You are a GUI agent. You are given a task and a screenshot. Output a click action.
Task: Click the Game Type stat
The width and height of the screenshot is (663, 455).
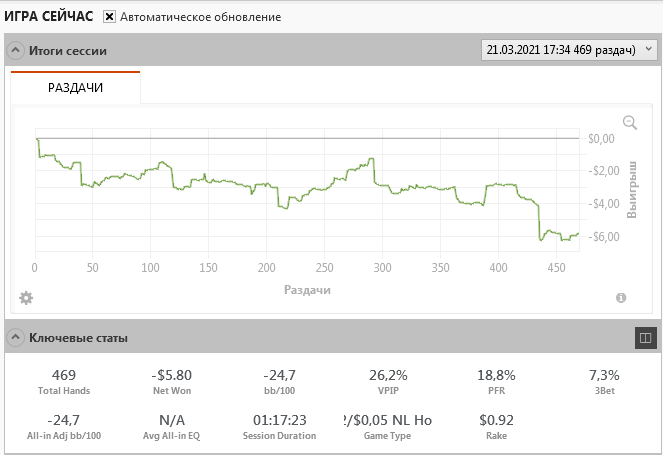387,427
